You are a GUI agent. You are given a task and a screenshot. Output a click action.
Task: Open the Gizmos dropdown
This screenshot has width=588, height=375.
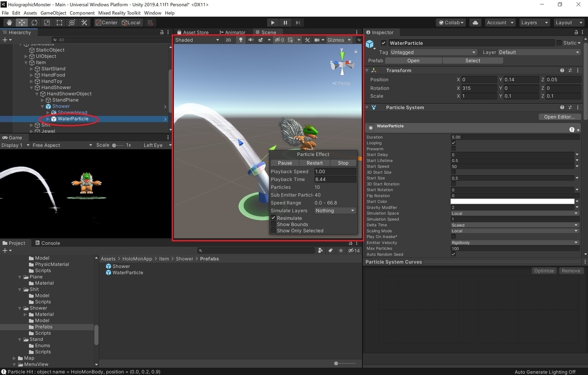pos(340,40)
